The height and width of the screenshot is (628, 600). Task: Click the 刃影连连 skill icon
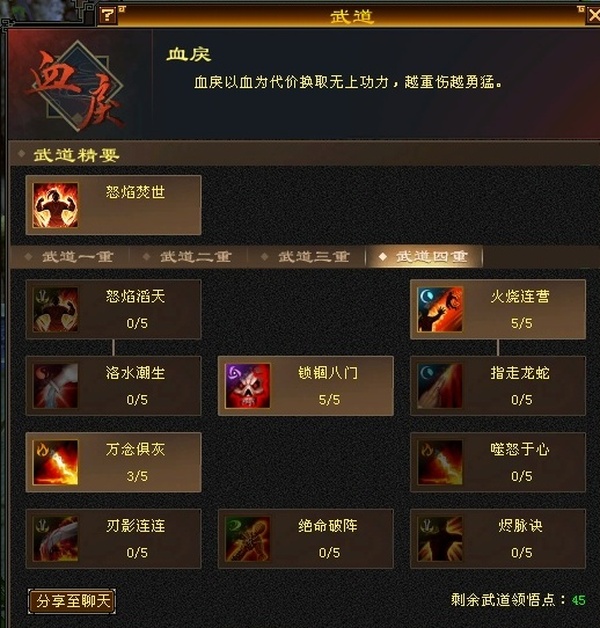tap(55, 539)
